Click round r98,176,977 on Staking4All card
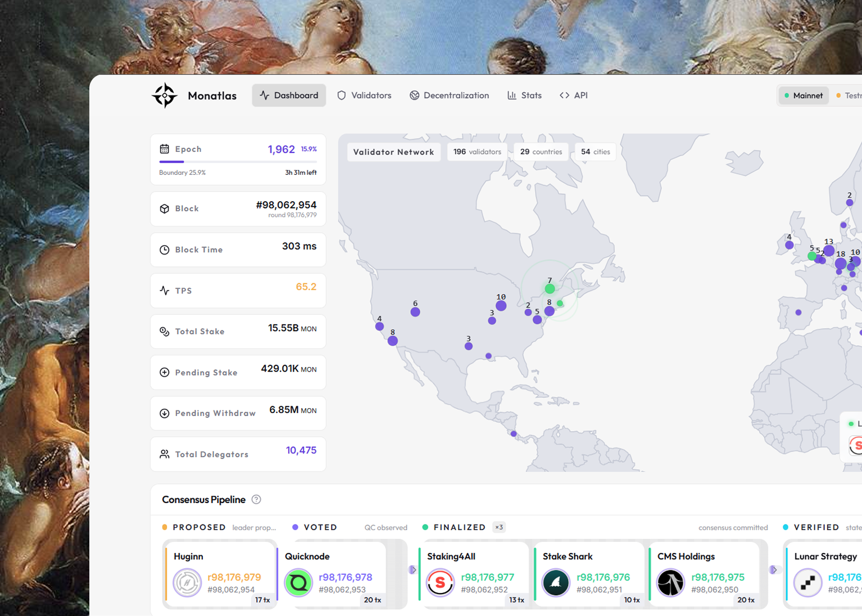 point(488,577)
